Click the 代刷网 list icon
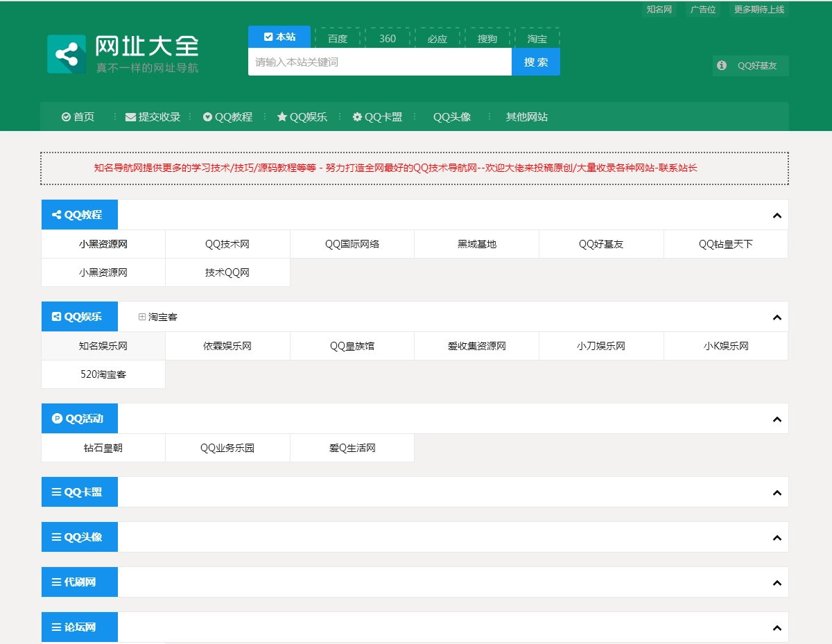This screenshot has width=832, height=644. tap(54, 582)
